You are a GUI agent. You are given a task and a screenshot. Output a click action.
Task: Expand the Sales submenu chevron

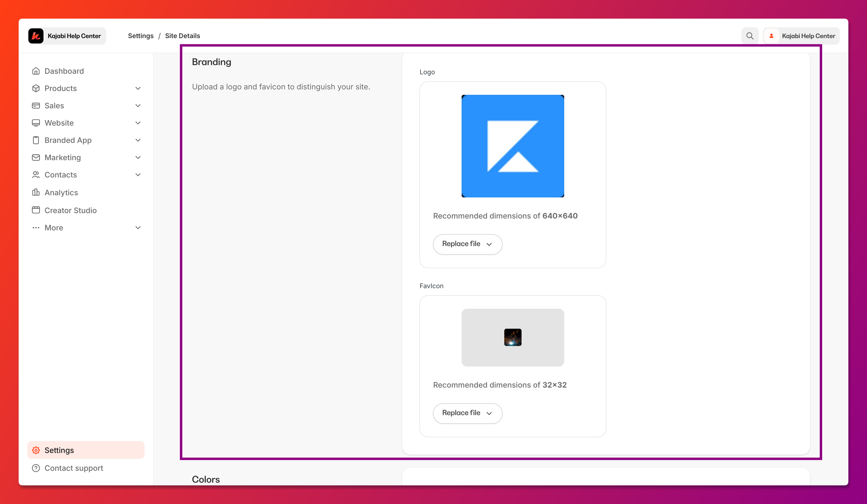pyautogui.click(x=138, y=106)
